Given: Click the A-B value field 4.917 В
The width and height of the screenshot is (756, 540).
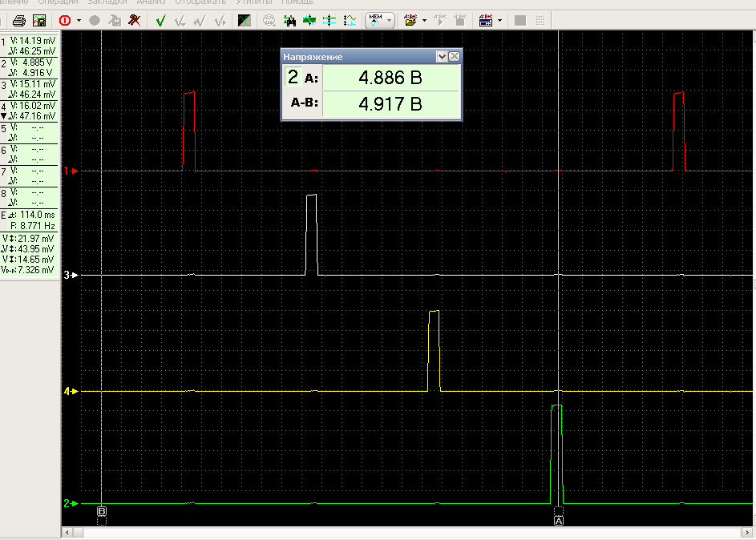Looking at the screenshot, I should pyautogui.click(x=390, y=103).
